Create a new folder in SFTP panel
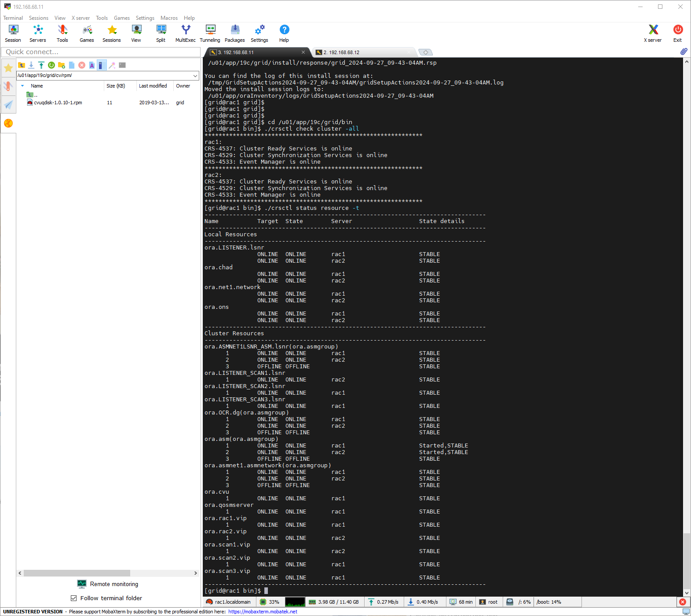691x616 pixels. tap(62, 65)
